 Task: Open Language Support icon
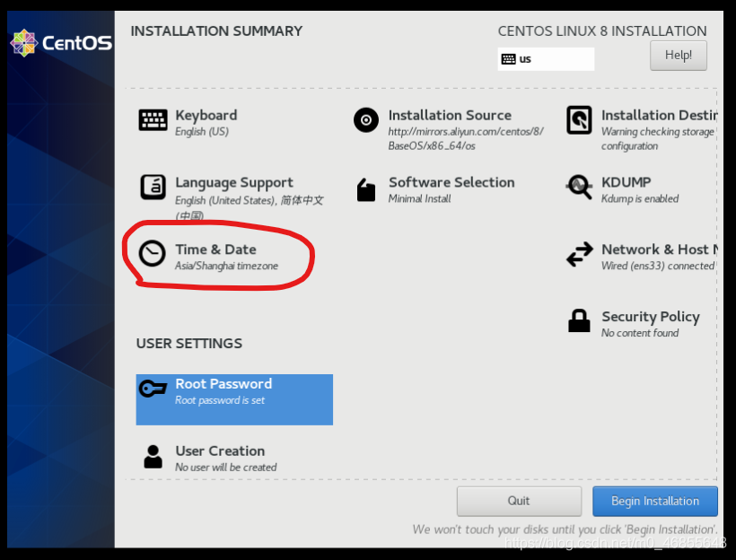tap(153, 187)
